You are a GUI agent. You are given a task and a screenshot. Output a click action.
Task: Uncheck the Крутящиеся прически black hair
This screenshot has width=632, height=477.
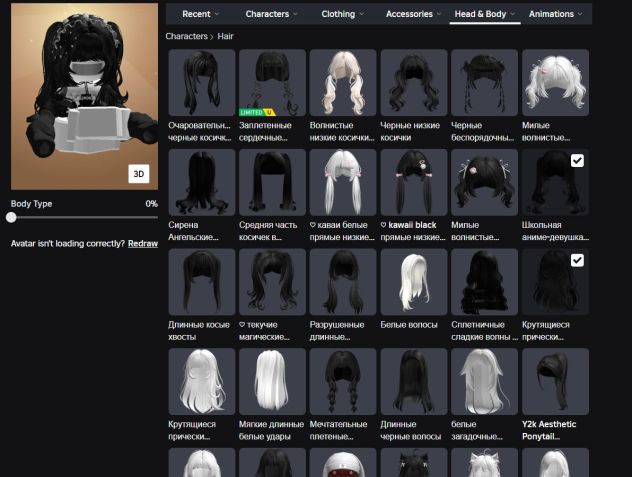[x=577, y=261]
